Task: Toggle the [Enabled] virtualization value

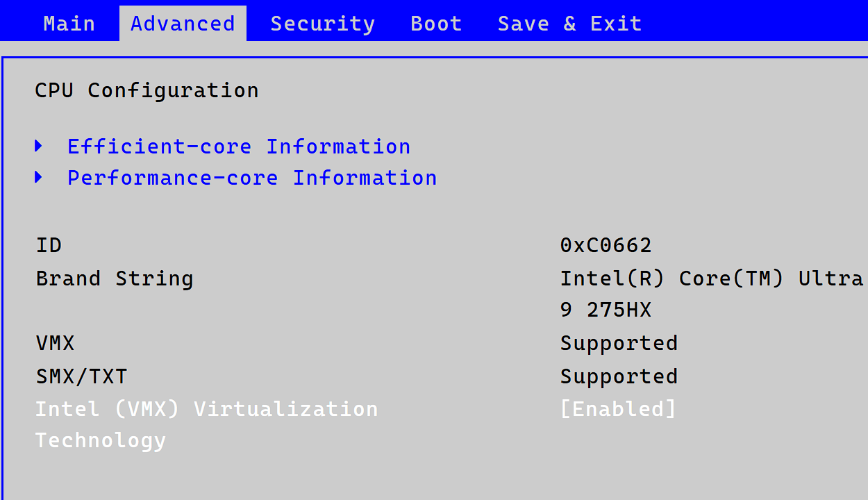Action: tap(618, 409)
